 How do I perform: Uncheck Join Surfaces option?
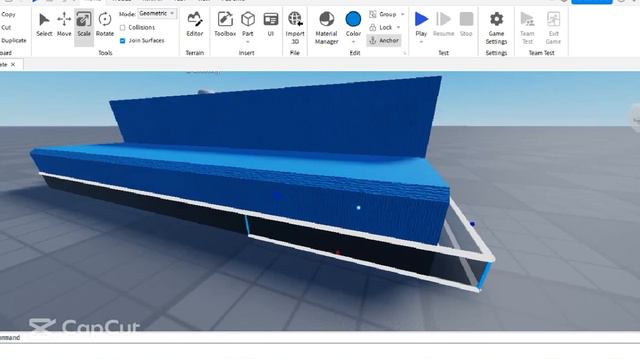pos(122,40)
